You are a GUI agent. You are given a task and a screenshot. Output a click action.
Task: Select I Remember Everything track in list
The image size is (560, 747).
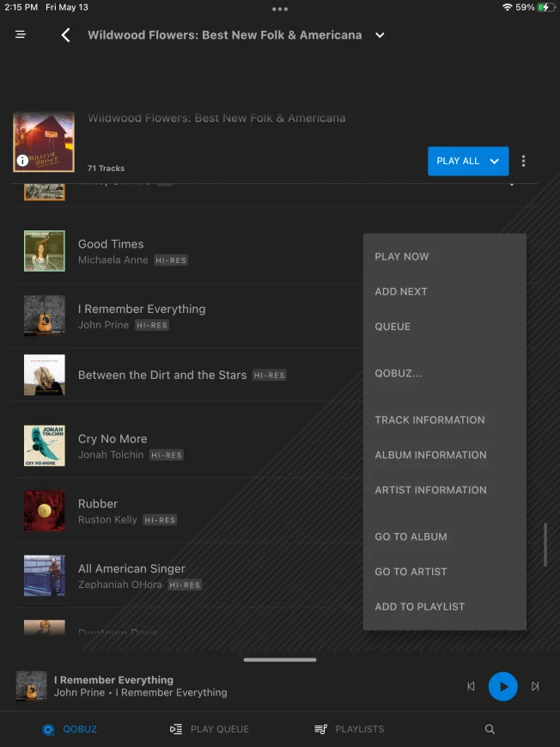[142, 309]
